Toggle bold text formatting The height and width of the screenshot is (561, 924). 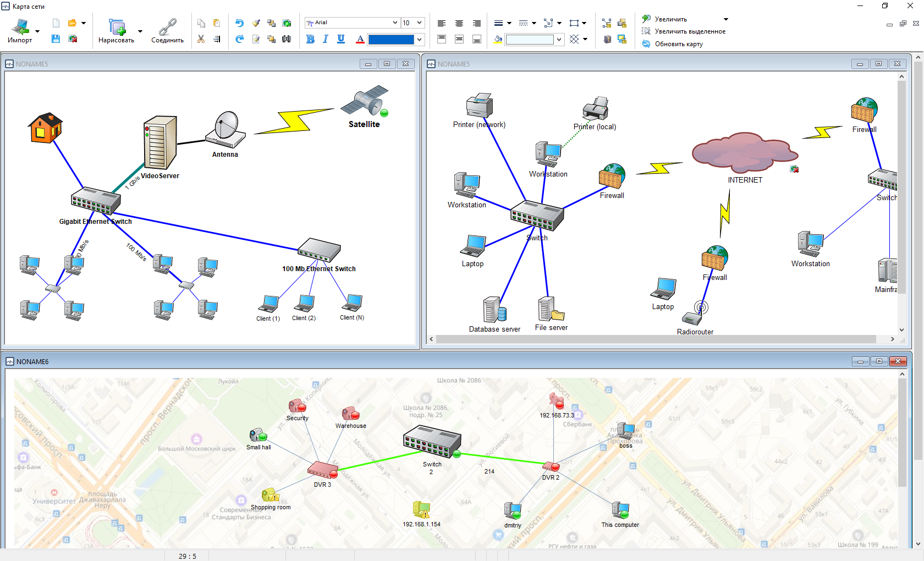point(310,39)
